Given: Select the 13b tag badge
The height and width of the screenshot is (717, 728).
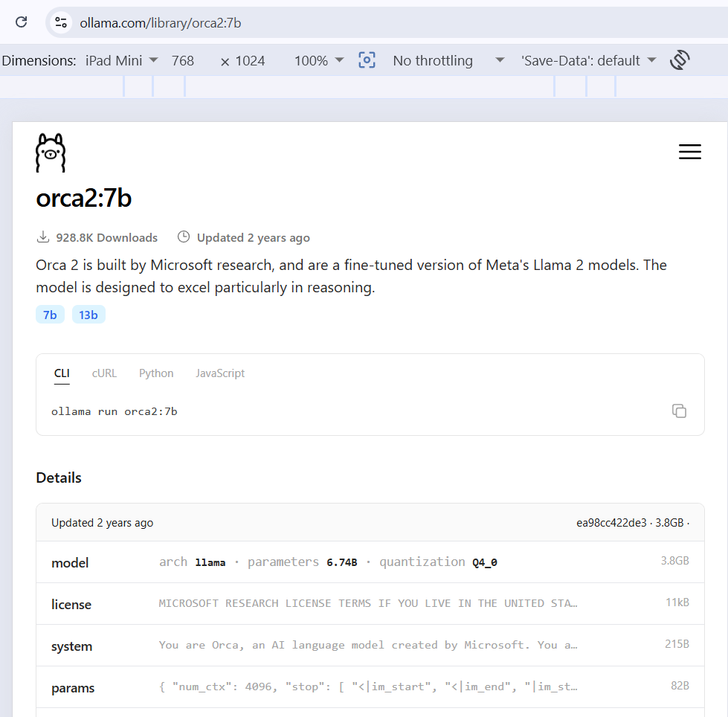Looking at the screenshot, I should point(88,315).
